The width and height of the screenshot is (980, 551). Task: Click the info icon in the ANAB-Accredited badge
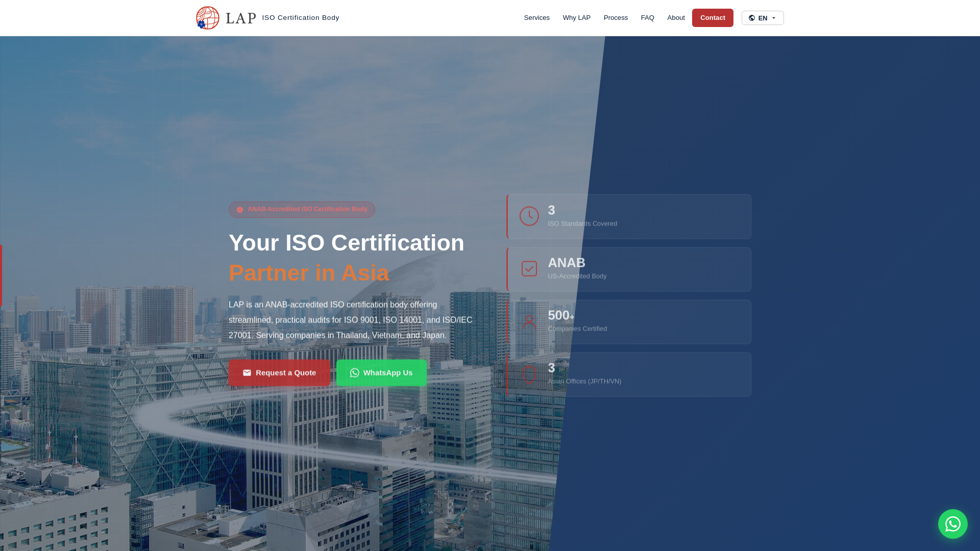240,210
